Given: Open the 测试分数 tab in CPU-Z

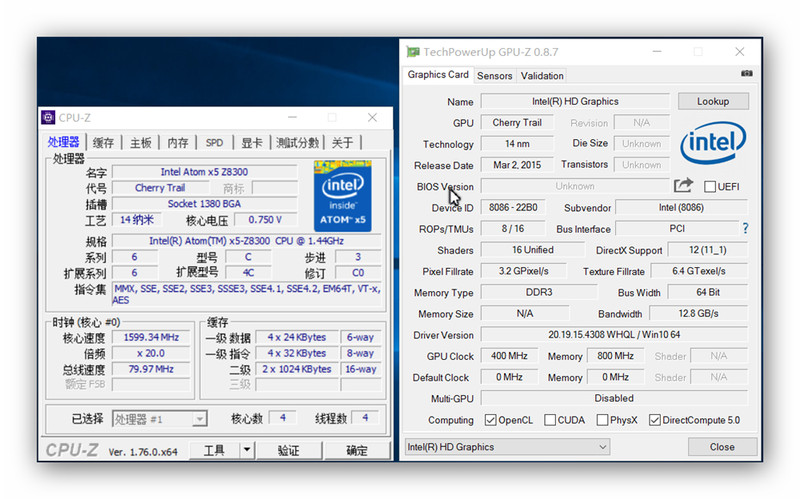Looking at the screenshot, I should click(x=297, y=143).
